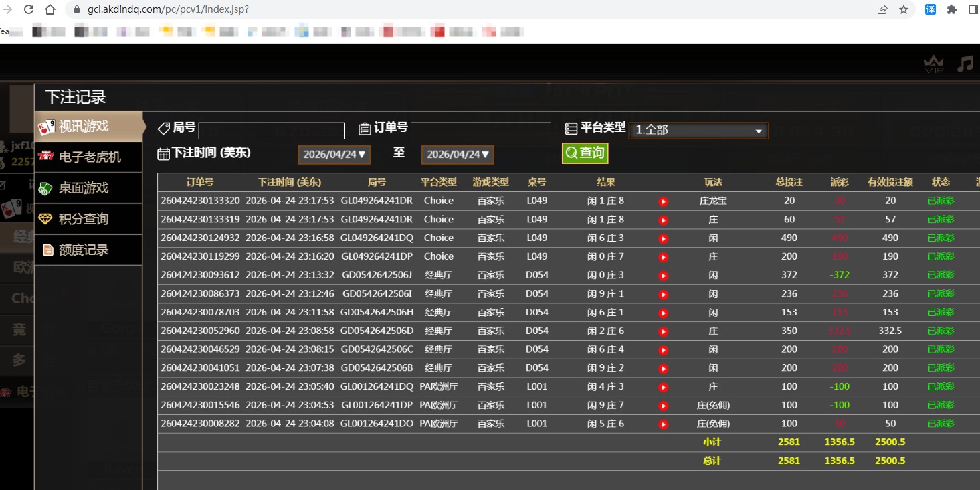Viewport: 980px width, 490px height.
Task: Click the VIP crown icon
Action: tap(933, 64)
